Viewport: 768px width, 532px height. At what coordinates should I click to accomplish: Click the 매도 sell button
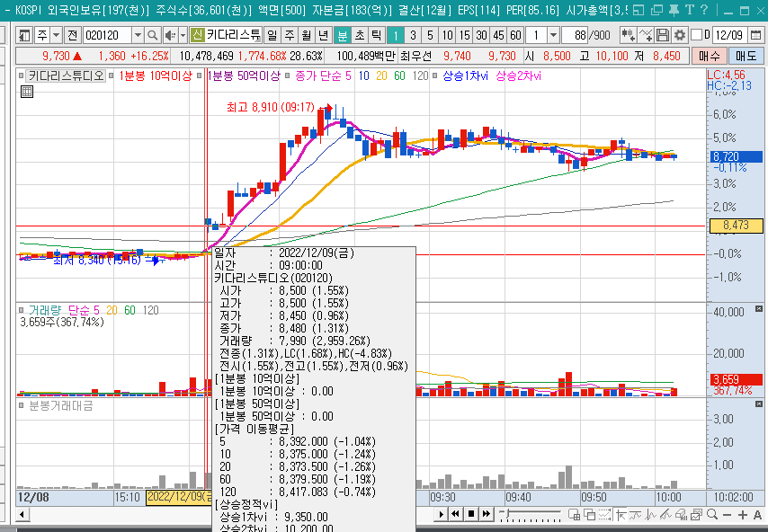(746, 56)
